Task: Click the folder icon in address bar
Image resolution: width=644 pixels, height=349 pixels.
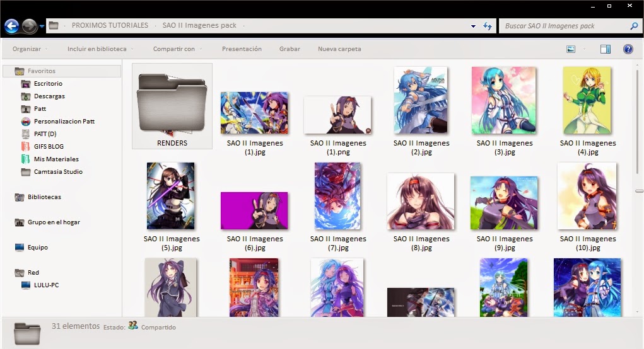Action: coord(54,25)
